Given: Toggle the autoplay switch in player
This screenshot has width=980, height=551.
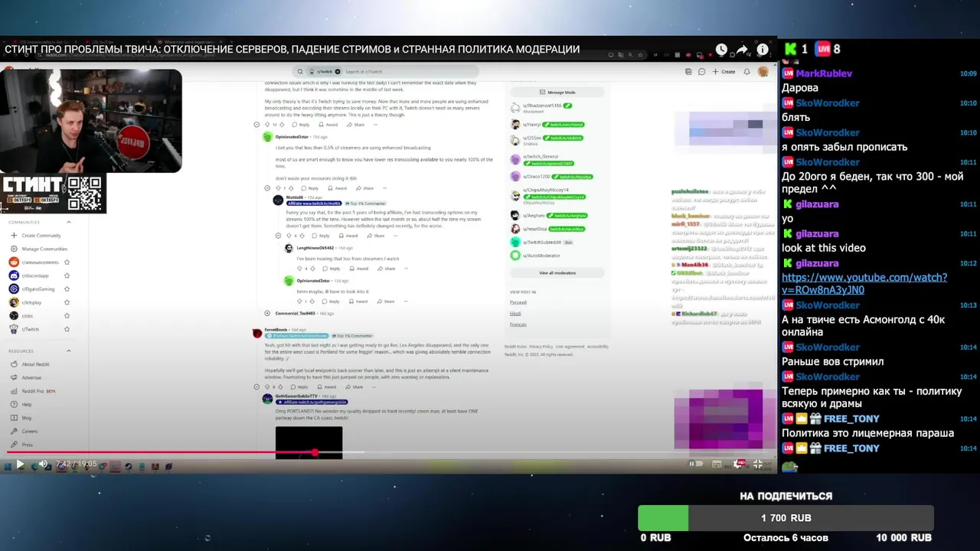Looking at the screenshot, I should point(694,464).
